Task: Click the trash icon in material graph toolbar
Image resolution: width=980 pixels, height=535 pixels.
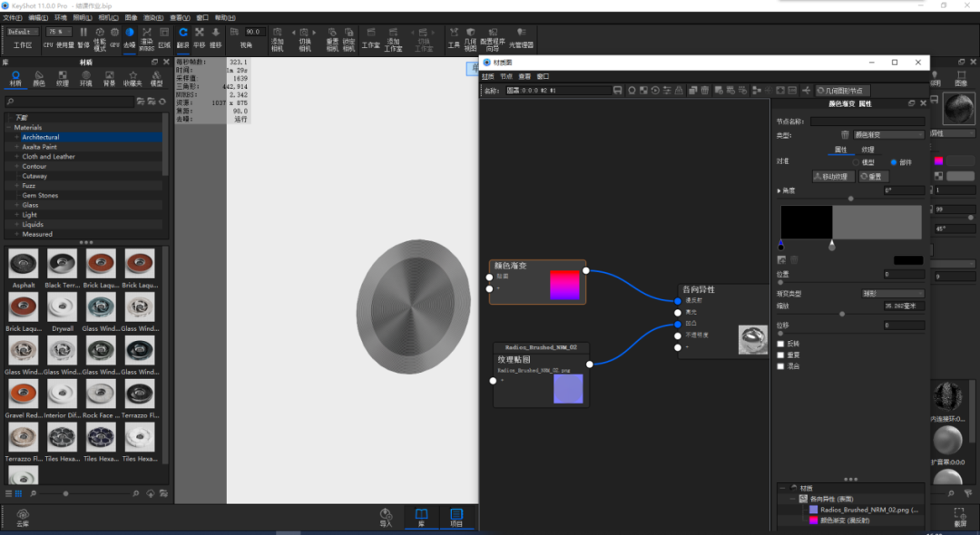Action: 705,91
